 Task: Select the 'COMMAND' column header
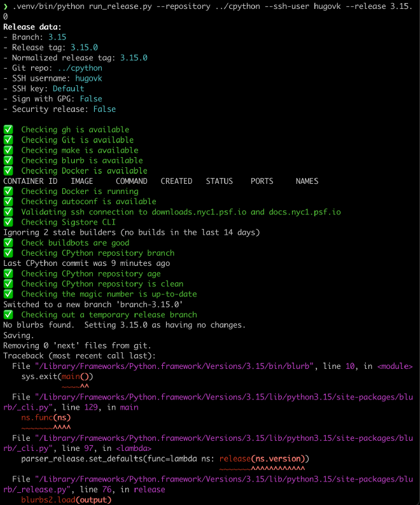coord(132,181)
